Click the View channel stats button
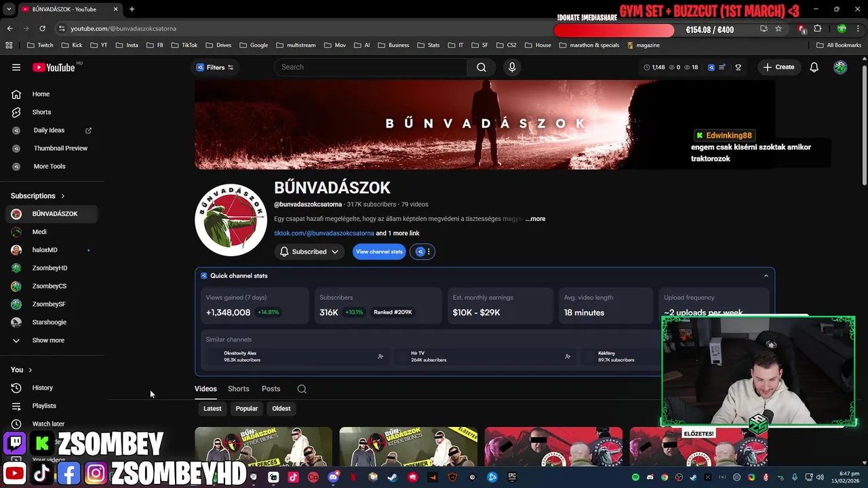 point(379,251)
